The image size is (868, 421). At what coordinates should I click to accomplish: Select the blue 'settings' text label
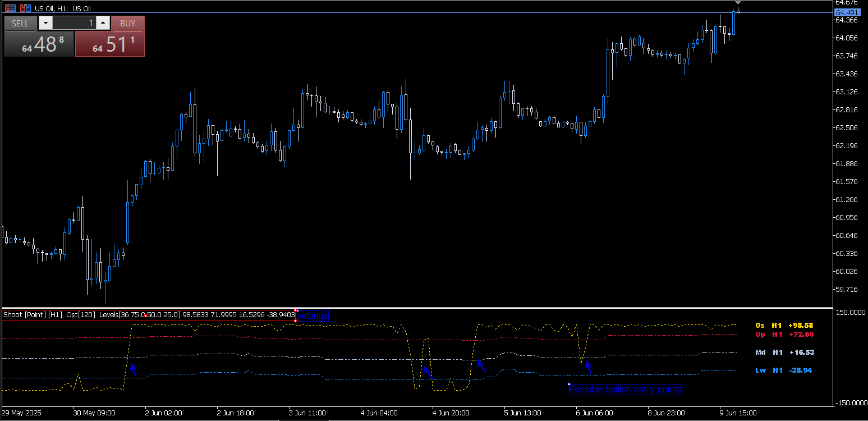pos(313,316)
